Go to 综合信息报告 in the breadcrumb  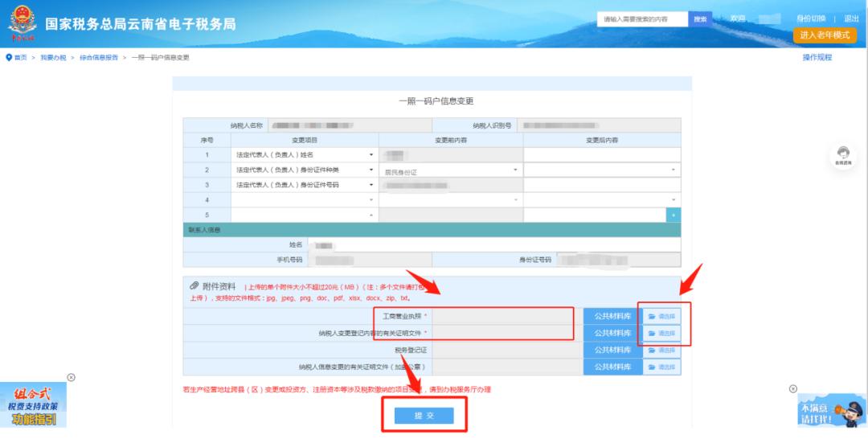point(99,58)
